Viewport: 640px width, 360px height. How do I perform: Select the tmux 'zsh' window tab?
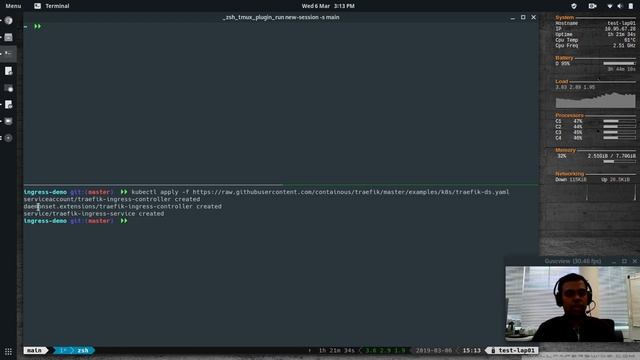pyautogui.click(x=83, y=350)
